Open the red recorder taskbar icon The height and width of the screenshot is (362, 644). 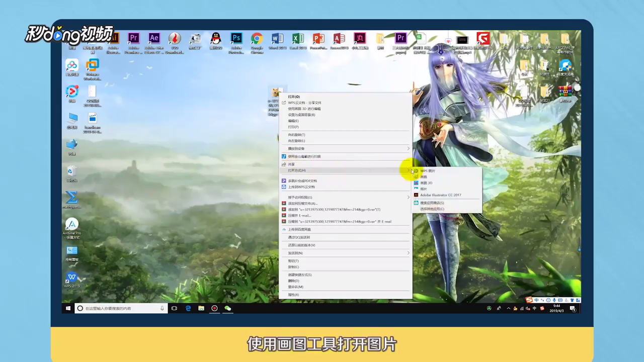[214, 308]
